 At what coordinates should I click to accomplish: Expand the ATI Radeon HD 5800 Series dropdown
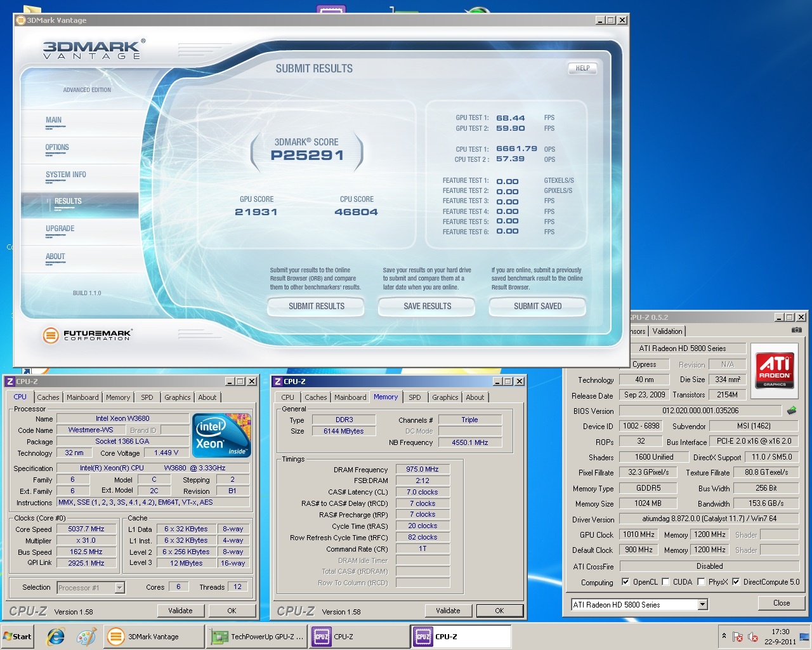pyautogui.click(x=702, y=605)
